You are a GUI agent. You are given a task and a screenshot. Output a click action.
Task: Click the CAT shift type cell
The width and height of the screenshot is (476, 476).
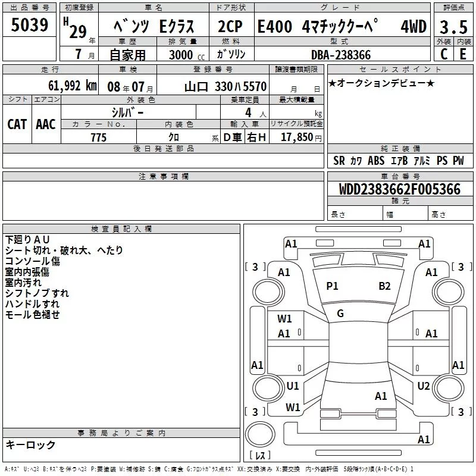click(x=17, y=124)
